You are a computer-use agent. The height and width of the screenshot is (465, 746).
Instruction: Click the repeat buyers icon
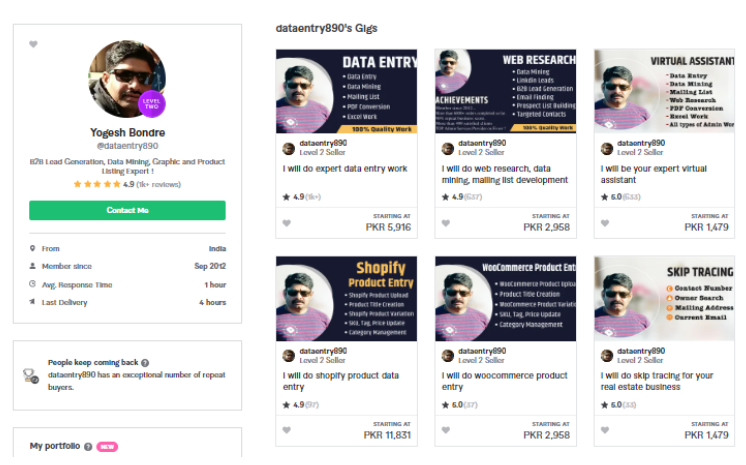tap(31, 375)
